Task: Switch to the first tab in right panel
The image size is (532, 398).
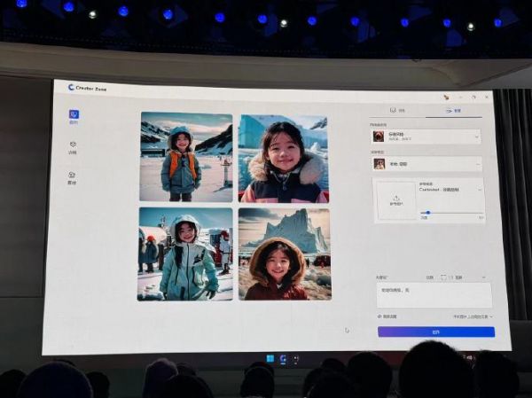Action: pyautogui.click(x=398, y=112)
